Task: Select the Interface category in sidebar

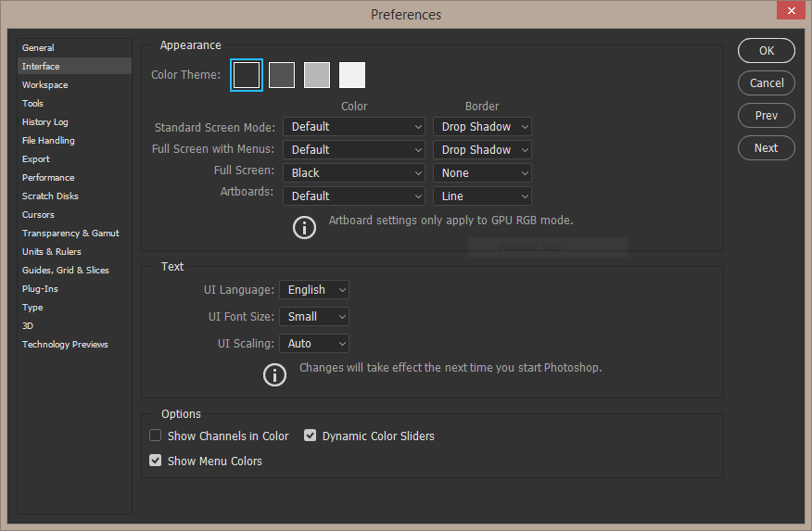Action: coord(74,66)
